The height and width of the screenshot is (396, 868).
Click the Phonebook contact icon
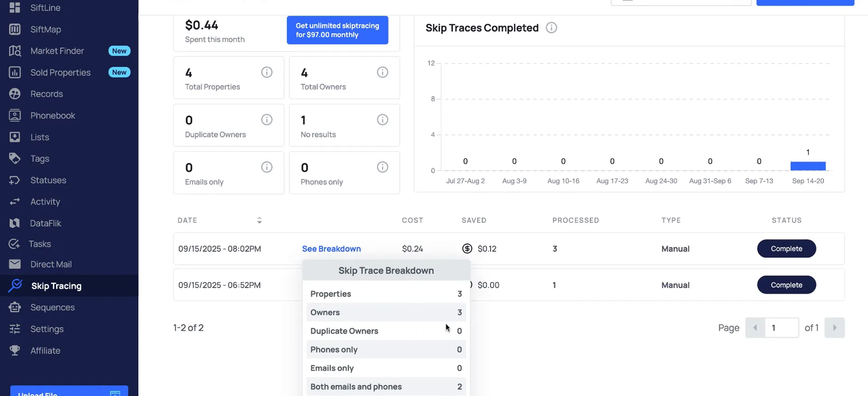pyautogui.click(x=15, y=115)
